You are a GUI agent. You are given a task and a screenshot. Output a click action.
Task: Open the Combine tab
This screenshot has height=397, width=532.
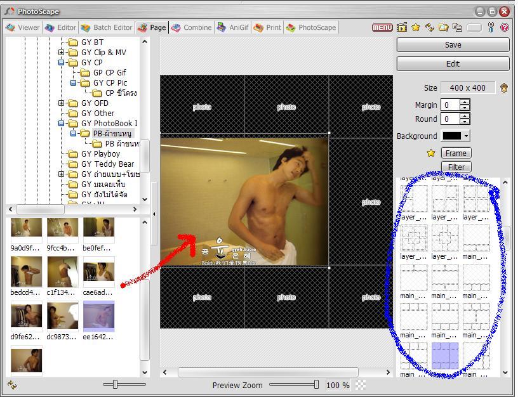192,27
